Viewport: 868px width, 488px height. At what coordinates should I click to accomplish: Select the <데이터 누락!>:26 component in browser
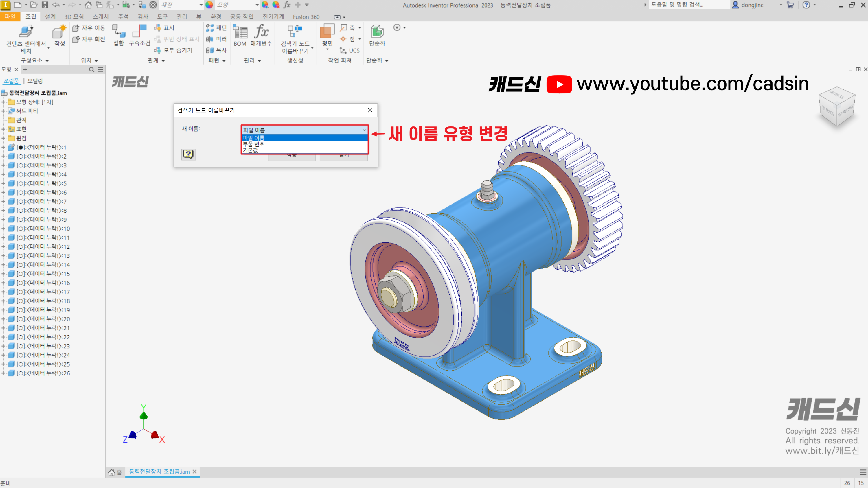point(43,373)
